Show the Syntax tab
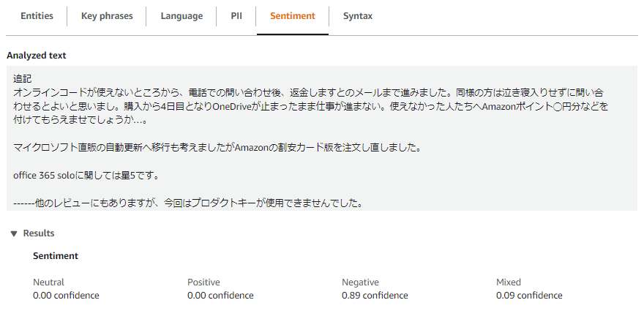Screen dimensions: 644x311 coord(358,16)
